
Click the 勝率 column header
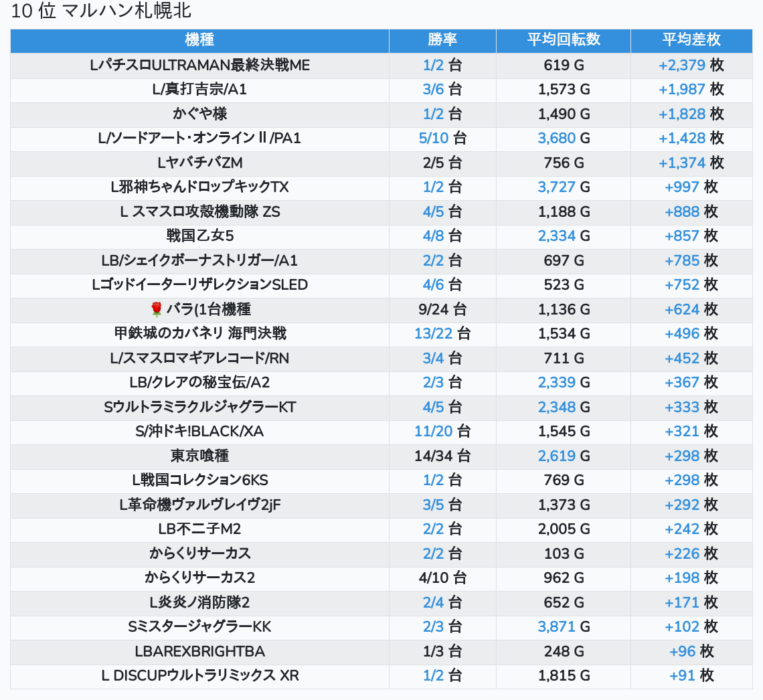click(442, 40)
